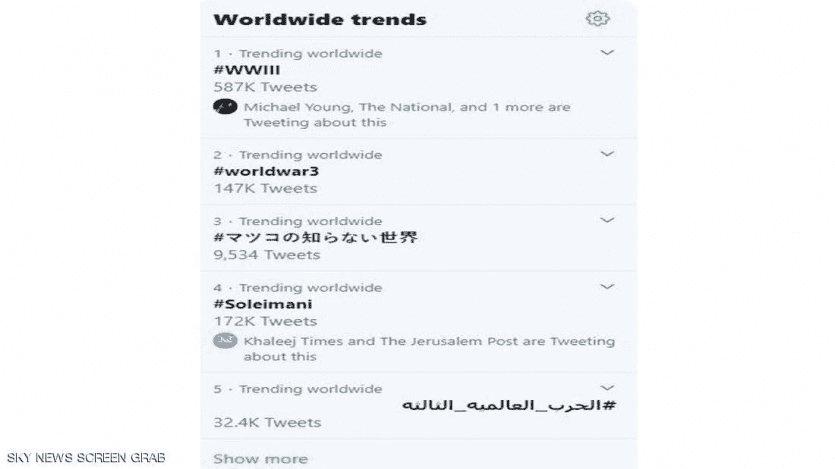Click the "Khaleej Times and The Jerusalem Post" text
Viewport: 835px width, 469px height.
(380, 341)
